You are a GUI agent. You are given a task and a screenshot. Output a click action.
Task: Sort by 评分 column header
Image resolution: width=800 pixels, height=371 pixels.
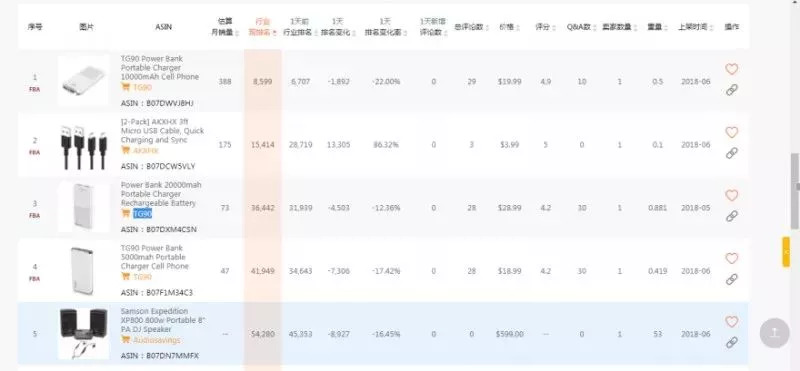pyautogui.click(x=545, y=27)
